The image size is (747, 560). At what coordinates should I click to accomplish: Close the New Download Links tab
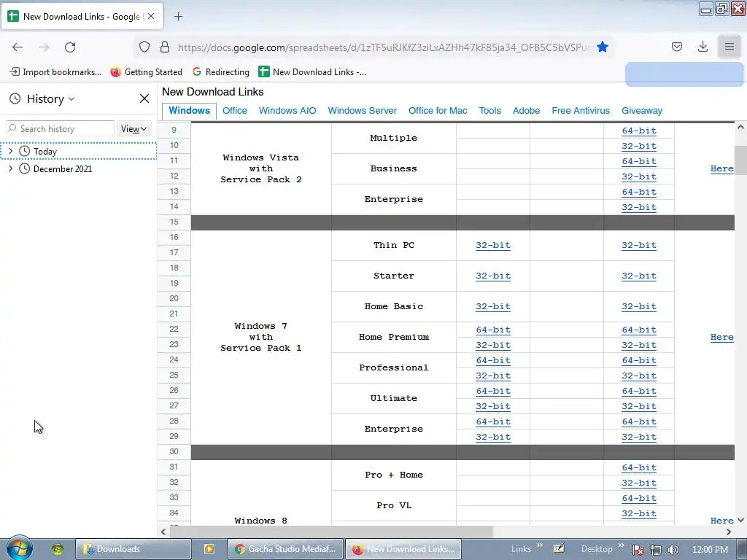(x=151, y=16)
